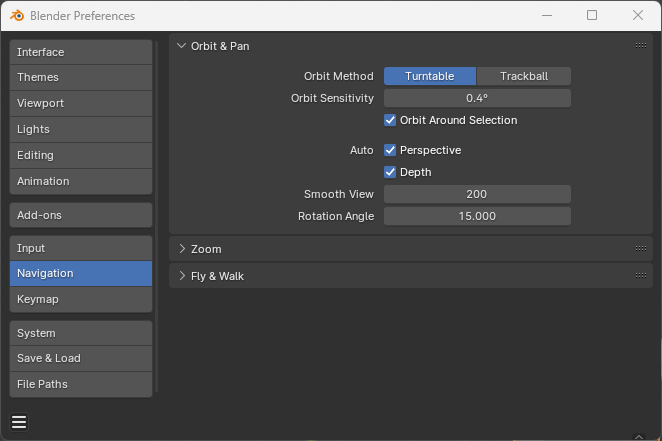Viewport: 662px width, 441px height.
Task: Open the Interface preferences tab
Action: pos(81,52)
